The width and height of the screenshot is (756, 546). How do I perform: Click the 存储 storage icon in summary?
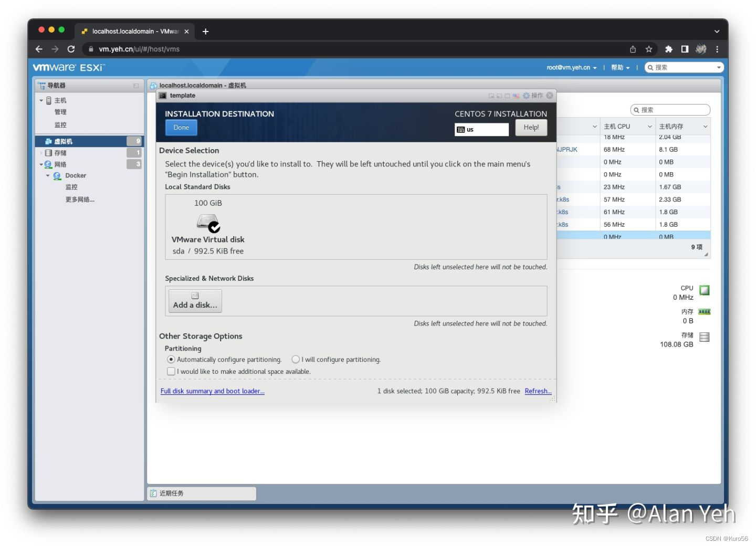coord(705,337)
